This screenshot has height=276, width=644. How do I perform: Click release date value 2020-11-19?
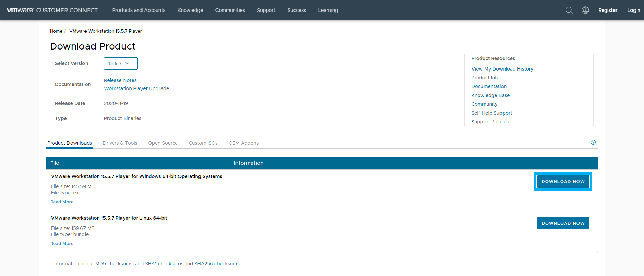[116, 103]
